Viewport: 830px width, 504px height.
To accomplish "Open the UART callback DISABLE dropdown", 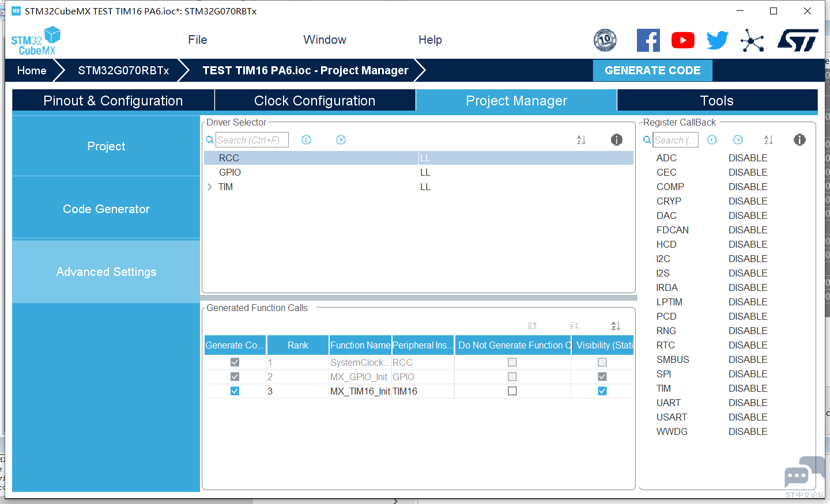I will pyautogui.click(x=748, y=403).
